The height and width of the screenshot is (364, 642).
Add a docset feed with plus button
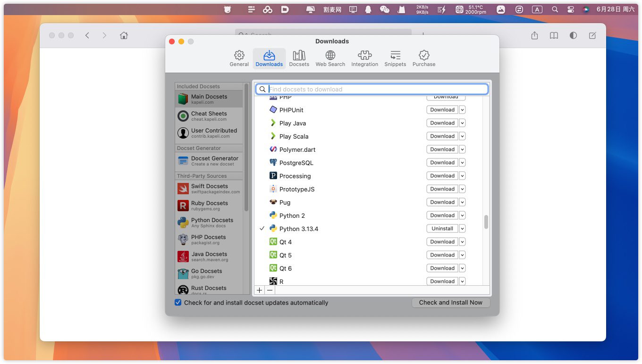tap(259, 290)
